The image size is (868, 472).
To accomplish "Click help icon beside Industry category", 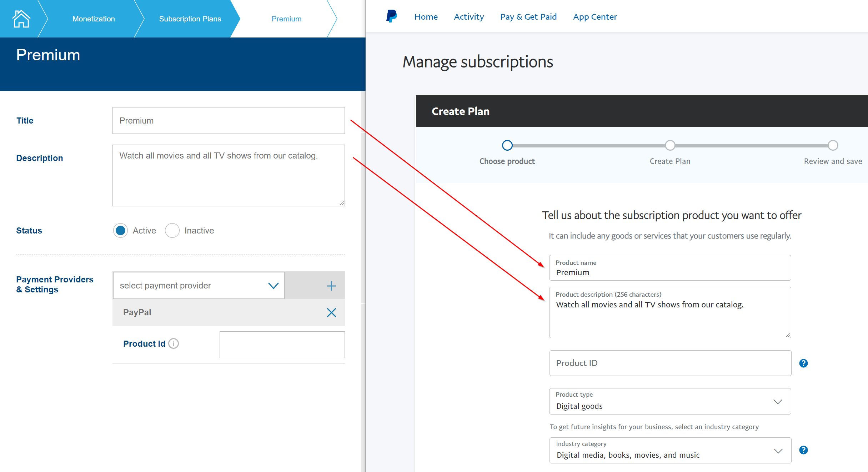I will pos(803,450).
